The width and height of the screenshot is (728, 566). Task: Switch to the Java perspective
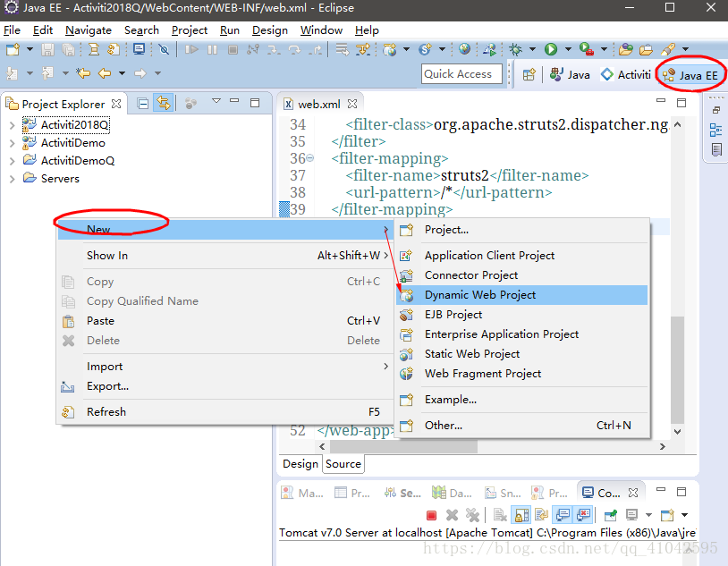[x=570, y=75]
